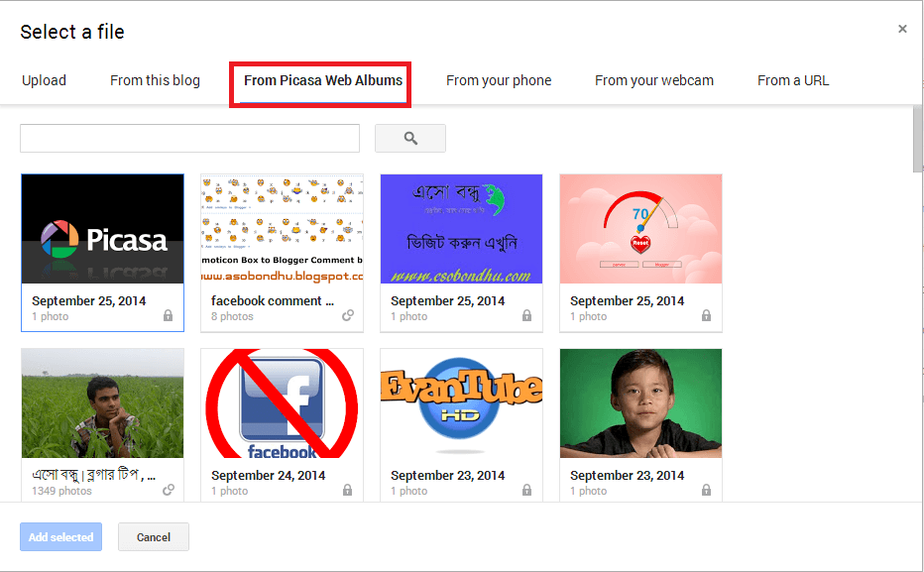This screenshot has width=924, height=572.
Task: Click lock icon on speedometer album card
Action: coord(706,316)
